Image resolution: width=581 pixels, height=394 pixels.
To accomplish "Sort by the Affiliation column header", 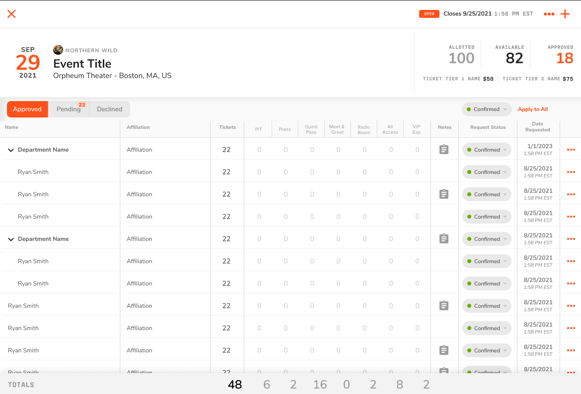I will pyautogui.click(x=138, y=127).
